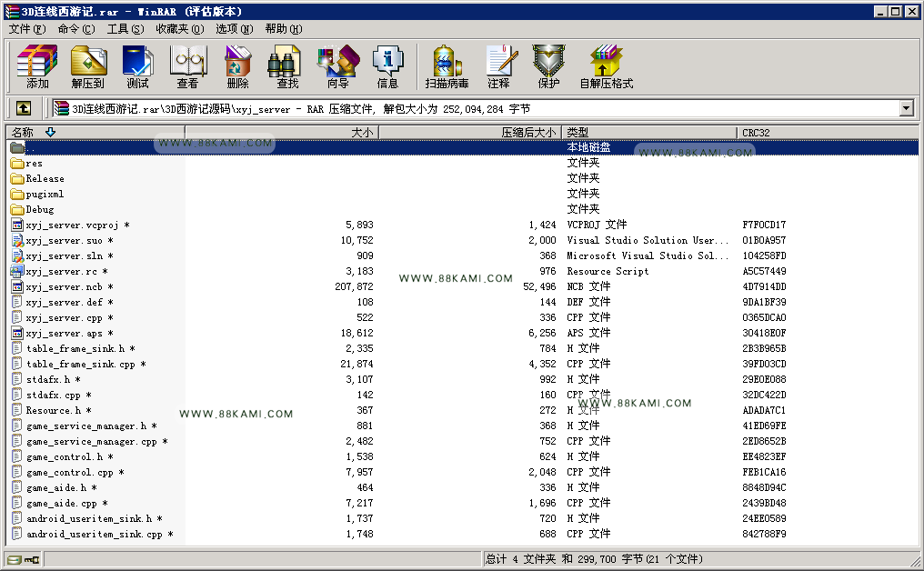Image resolution: width=924 pixels, height=571 pixels.
Task: Click the 保护 (Protect) shield icon
Action: click(x=548, y=66)
